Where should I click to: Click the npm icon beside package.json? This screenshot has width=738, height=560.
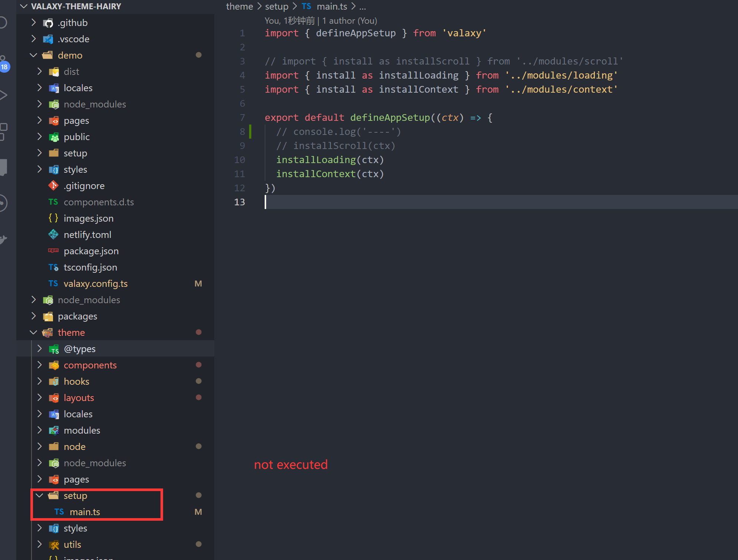click(x=53, y=251)
